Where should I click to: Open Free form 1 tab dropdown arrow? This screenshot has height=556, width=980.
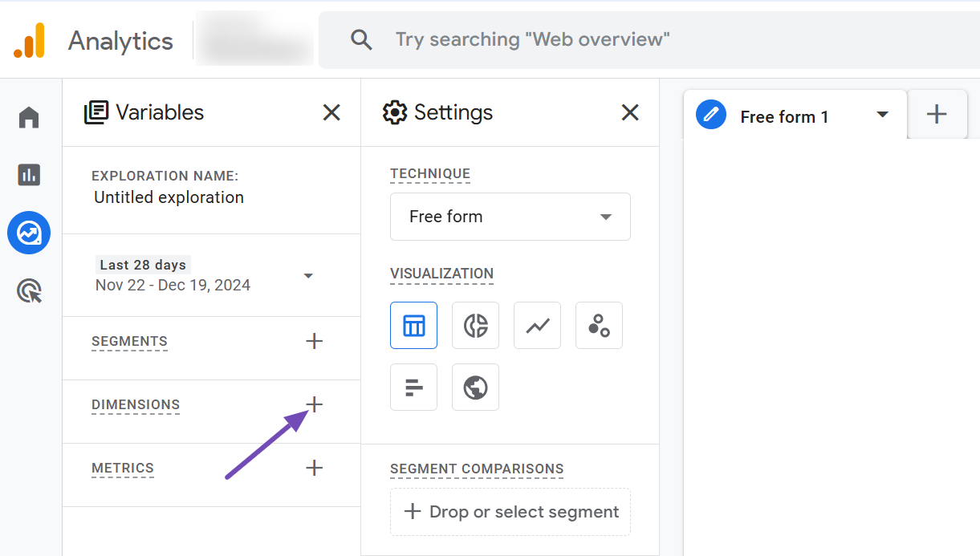[882, 115]
